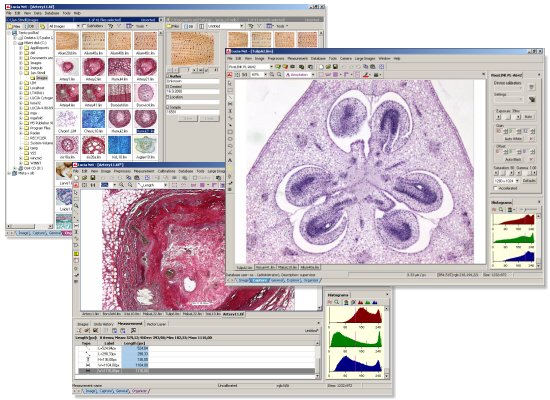This screenshot has width=550, height=400.
Task: Open Camera menu in Tulip window
Action: 346,58
